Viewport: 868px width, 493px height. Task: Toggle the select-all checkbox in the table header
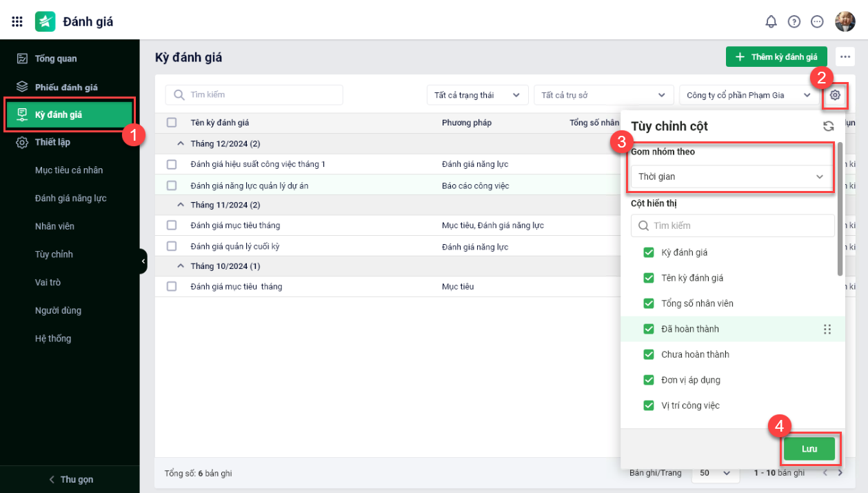(172, 123)
